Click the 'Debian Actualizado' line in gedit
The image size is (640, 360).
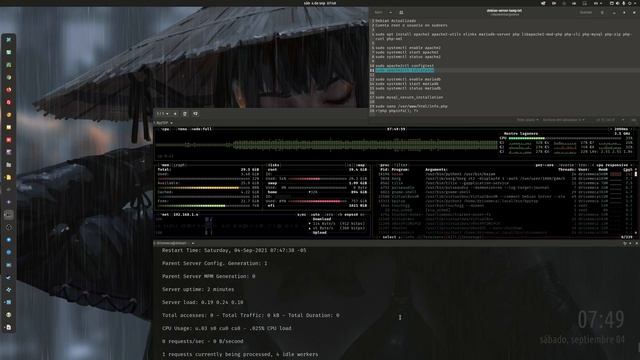tap(396, 21)
